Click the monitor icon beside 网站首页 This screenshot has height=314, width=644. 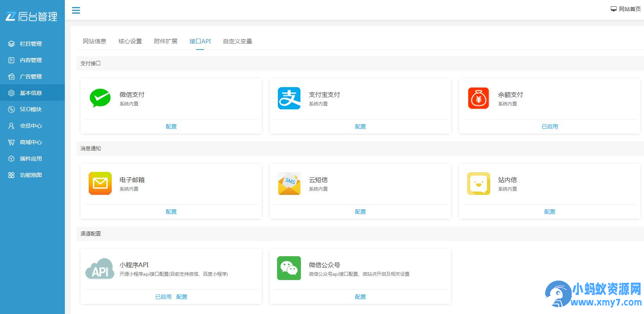tap(614, 9)
